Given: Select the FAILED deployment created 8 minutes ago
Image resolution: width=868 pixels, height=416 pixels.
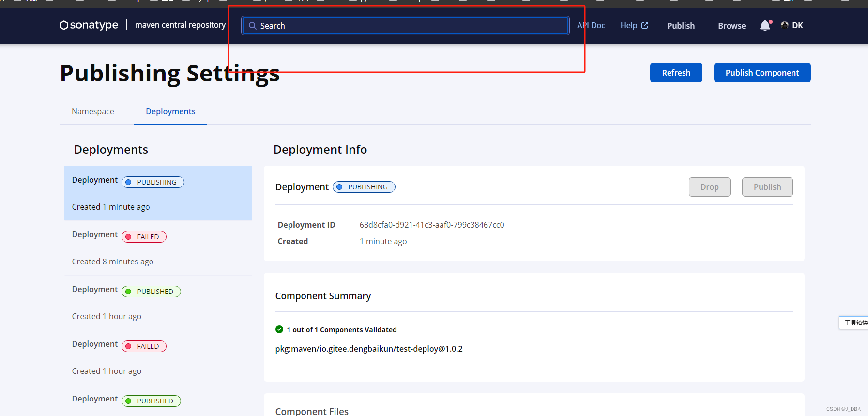Looking at the screenshot, I should point(158,248).
